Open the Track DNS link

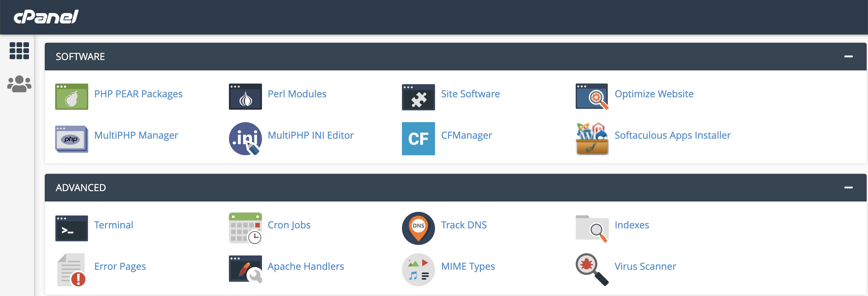(x=464, y=225)
